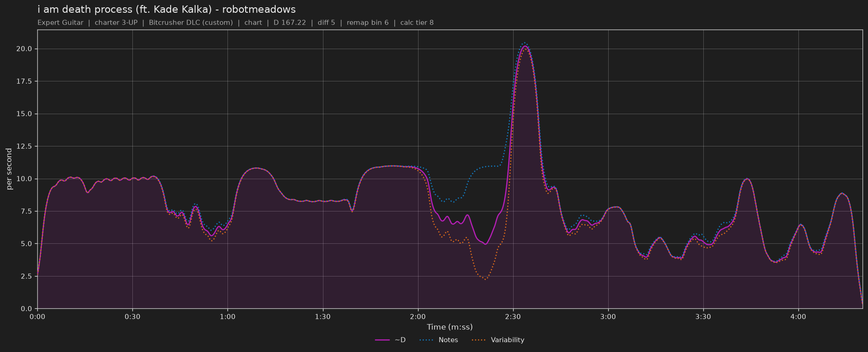Image resolution: width=868 pixels, height=352 pixels.
Task: Click the curve's highest peak near 2:34
Action: click(525, 46)
